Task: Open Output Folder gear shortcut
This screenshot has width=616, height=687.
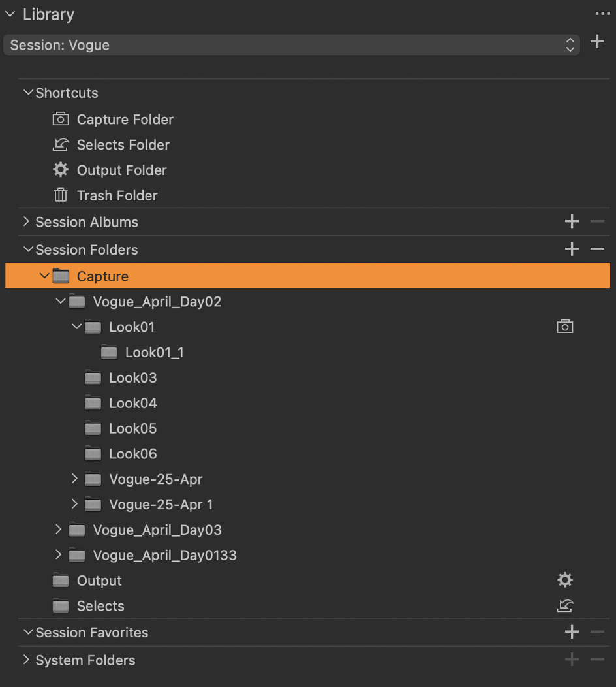Action: pyautogui.click(x=110, y=170)
